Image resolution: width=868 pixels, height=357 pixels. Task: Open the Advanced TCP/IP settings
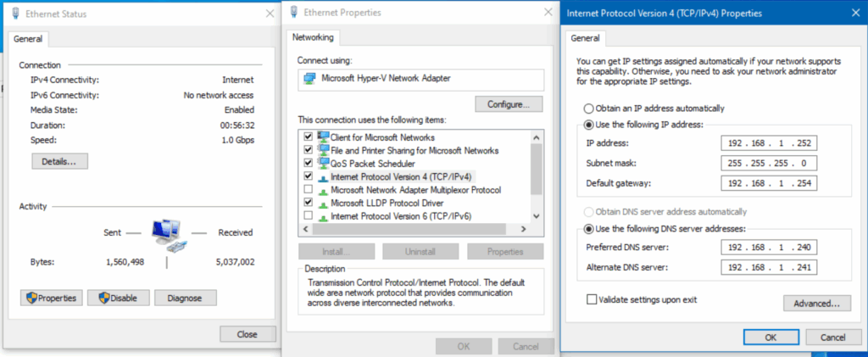point(816,303)
